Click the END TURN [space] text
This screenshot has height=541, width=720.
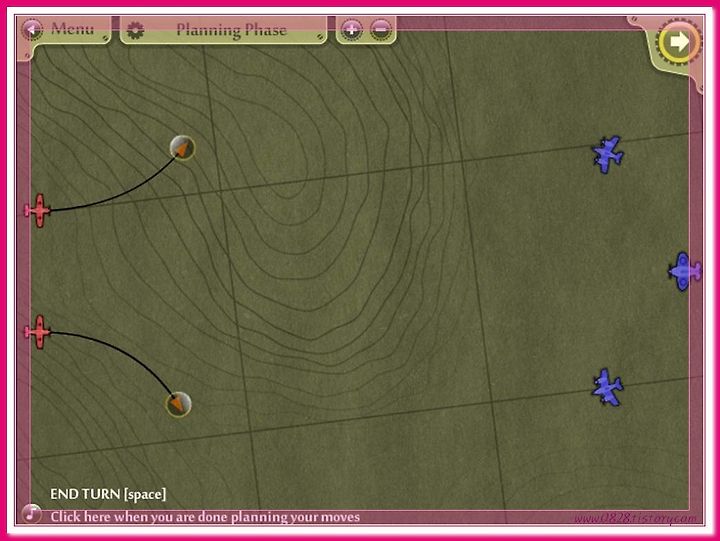click(108, 494)
